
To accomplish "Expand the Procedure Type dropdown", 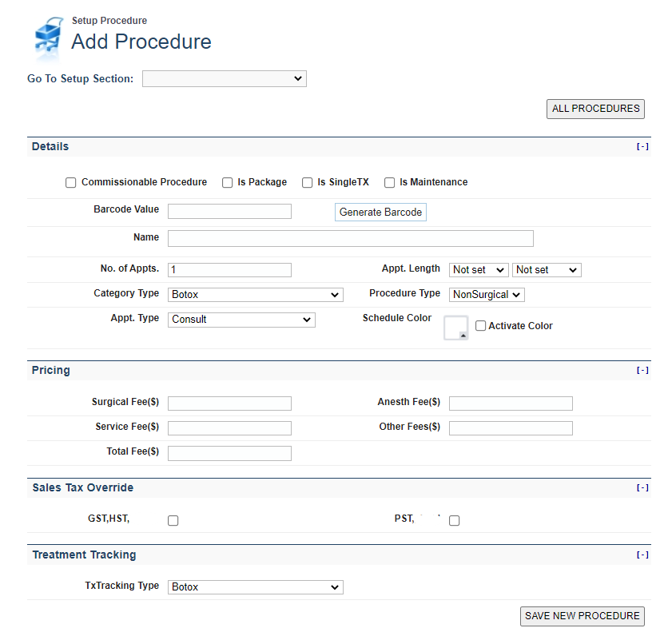I will coord(486,295).
